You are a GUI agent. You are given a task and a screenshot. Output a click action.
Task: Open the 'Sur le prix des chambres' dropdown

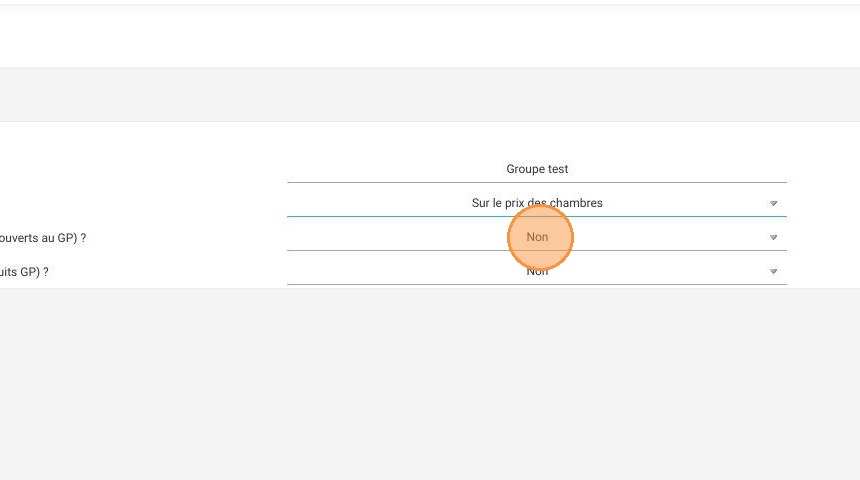(536, 203)
